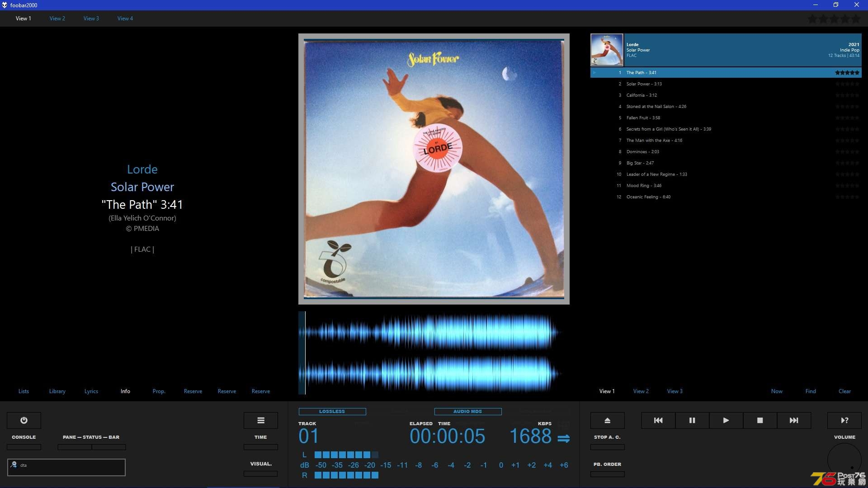Click the Find link
The image size is (868, 488).
811,391
